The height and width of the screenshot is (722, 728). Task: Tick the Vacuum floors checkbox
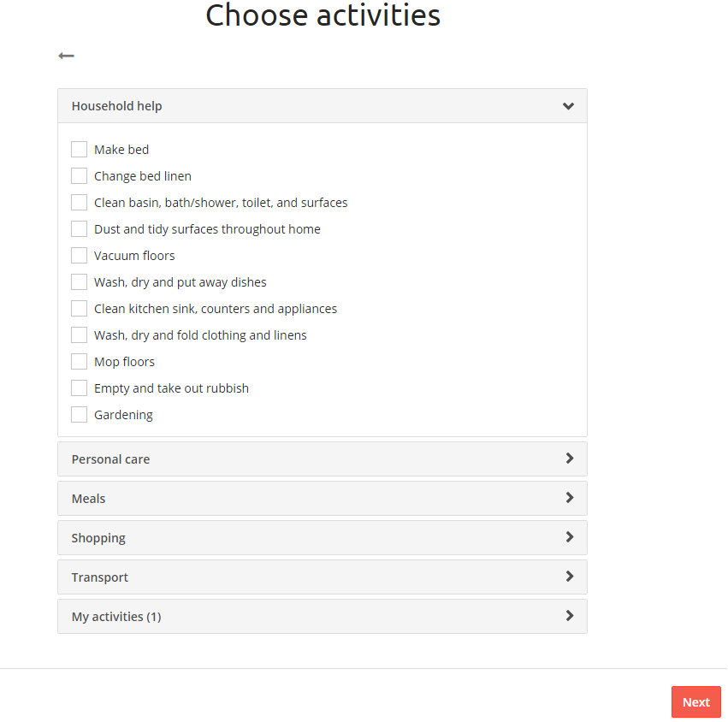[79, 256]
